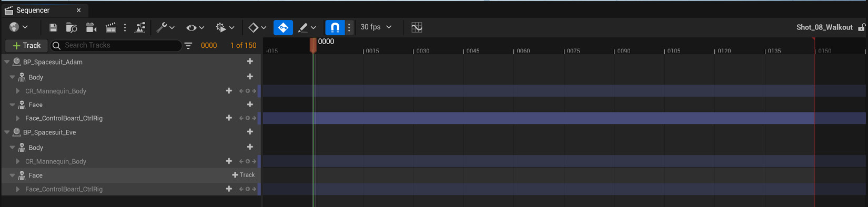Collapse the BP_Spacesuit_Adam track
Screen dimensions: 868x207
(7, 62)
